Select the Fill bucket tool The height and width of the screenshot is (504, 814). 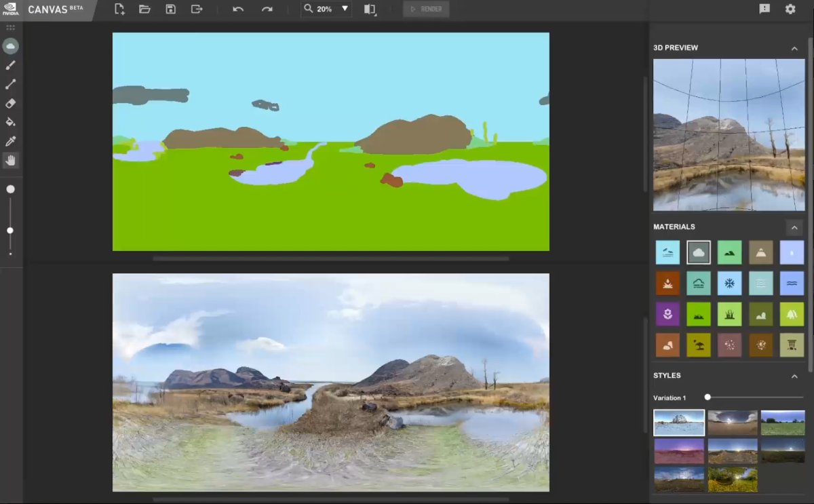pyautogui.click(x=10, y=122)
